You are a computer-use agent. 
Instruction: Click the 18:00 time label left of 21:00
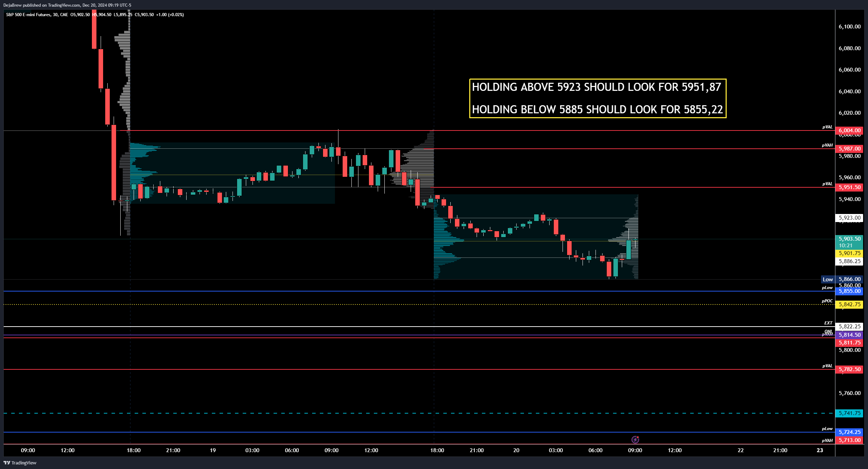pyautogui.click(x=133, y=450)
